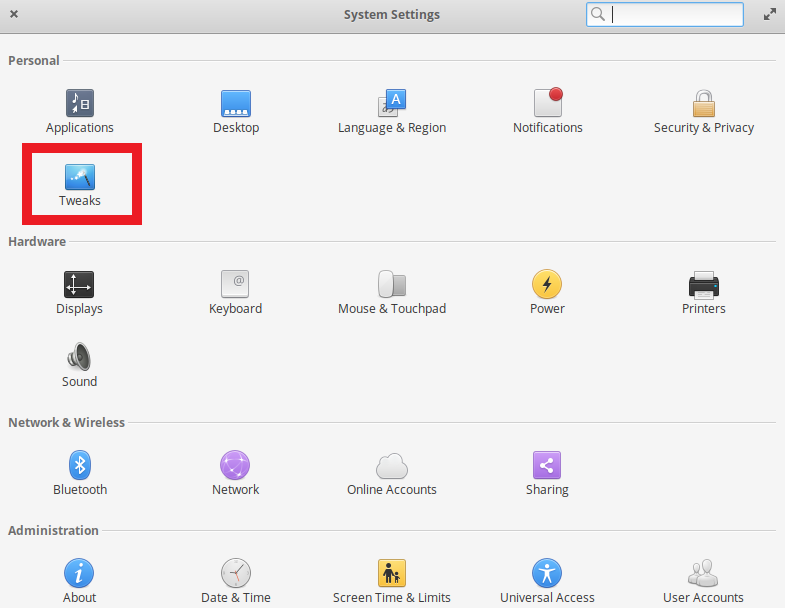Open the Keyboard settings
785x608 pixels.
pyautogui.click(x=235, y=293)
